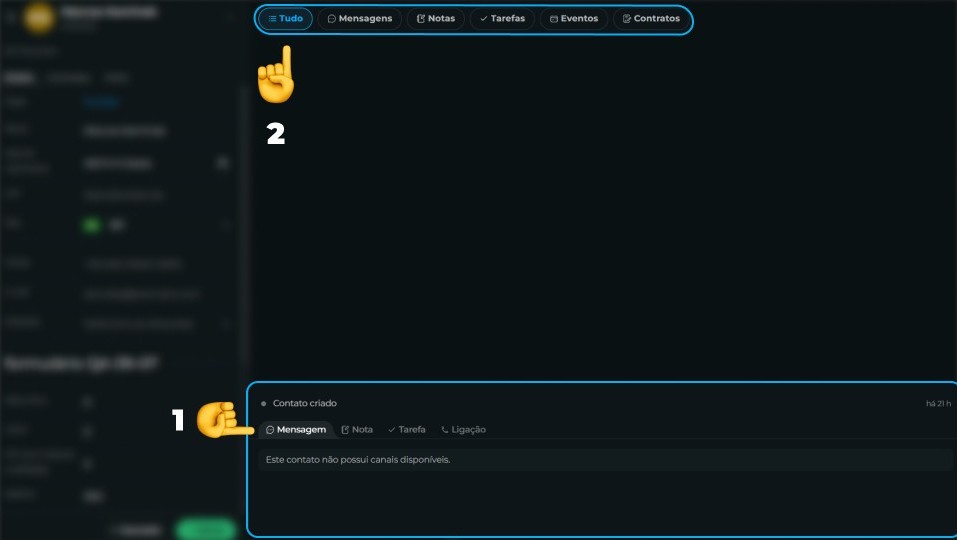
Task: Switch to the Mensagens filter tab
Action: (x=359, y=19)
